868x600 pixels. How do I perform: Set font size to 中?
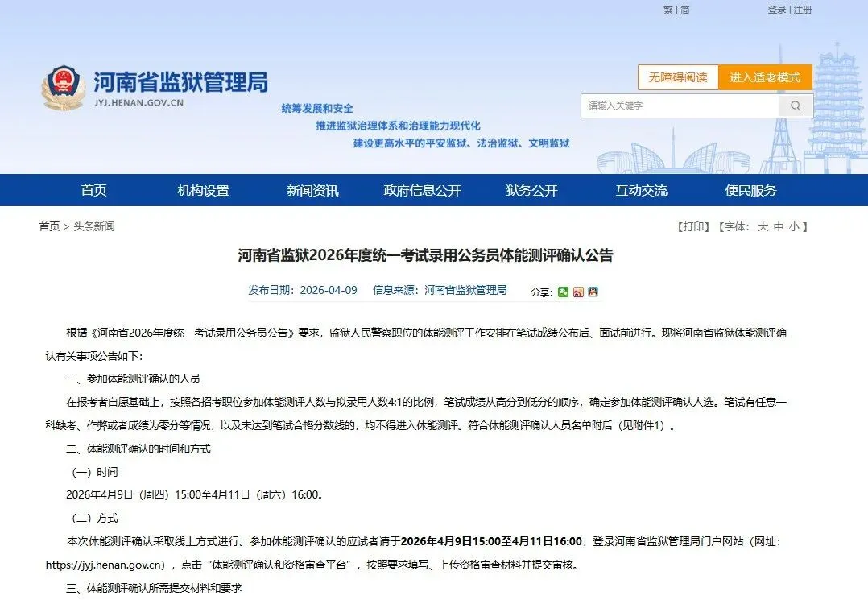pyautogui.click(x=779, y=226)
